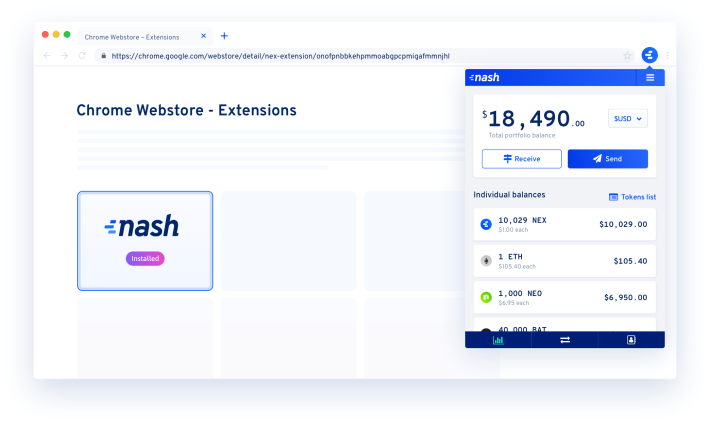Click the ETH token icon
Viewport: 710px width, 424px height.
486,261
